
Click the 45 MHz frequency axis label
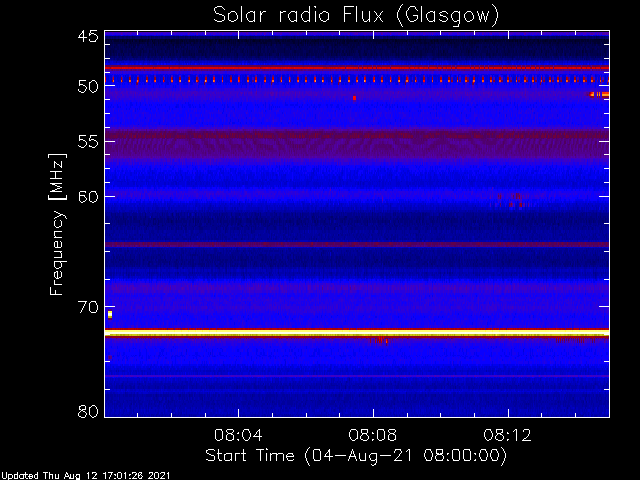pos(88,36)
